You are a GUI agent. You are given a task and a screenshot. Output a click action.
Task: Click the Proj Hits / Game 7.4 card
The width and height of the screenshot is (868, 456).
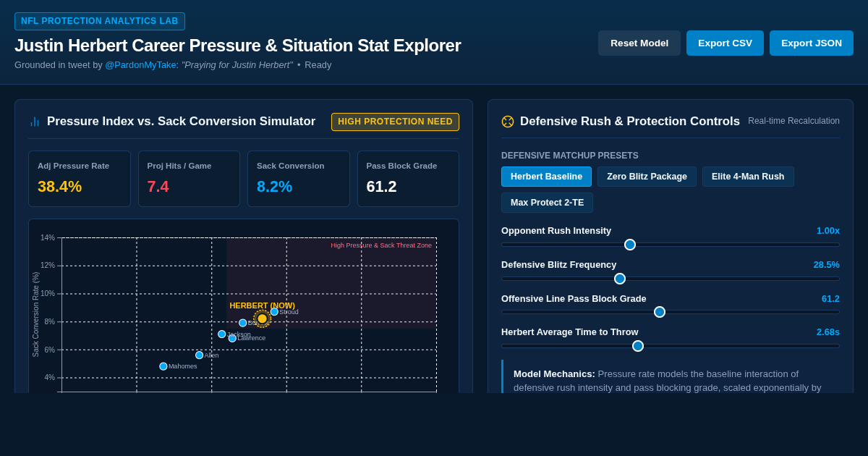(189, 179)
